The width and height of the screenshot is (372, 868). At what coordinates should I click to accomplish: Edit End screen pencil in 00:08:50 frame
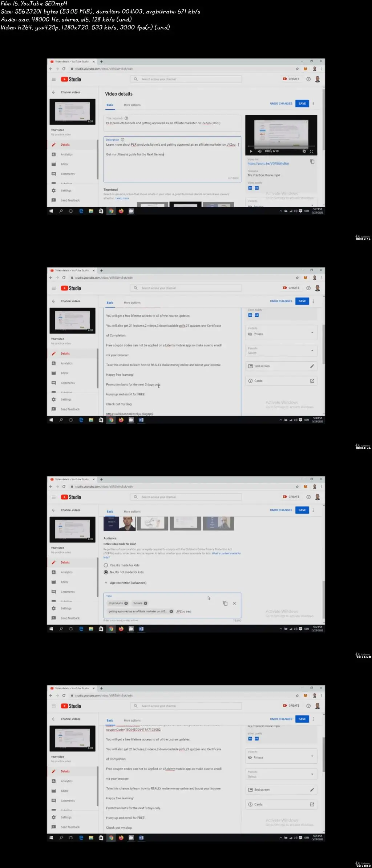click(x=312, y=790)
